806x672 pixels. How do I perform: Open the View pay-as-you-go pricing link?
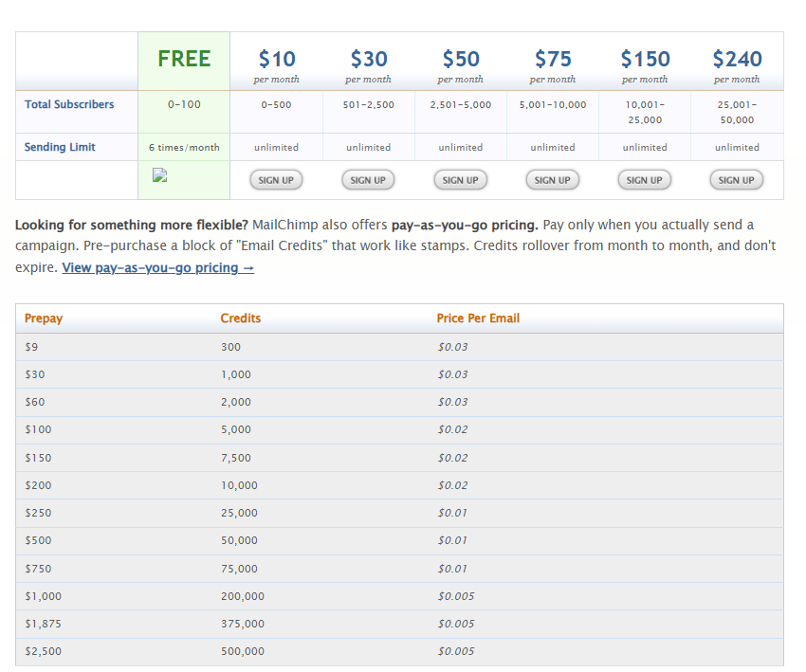157,267
